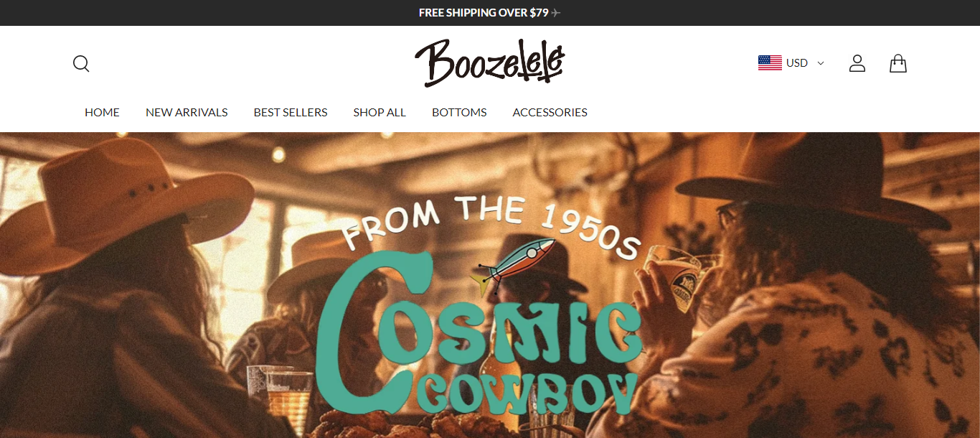This screenshot has width=980, height=438.
Task: Open the BOTTOMS menu item
Action: tap(459, 112)
